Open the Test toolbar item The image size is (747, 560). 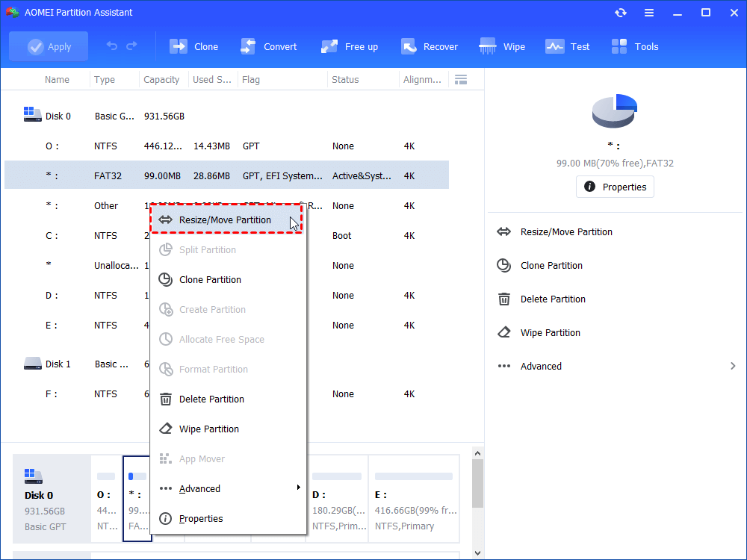click(x=567, y=46)
